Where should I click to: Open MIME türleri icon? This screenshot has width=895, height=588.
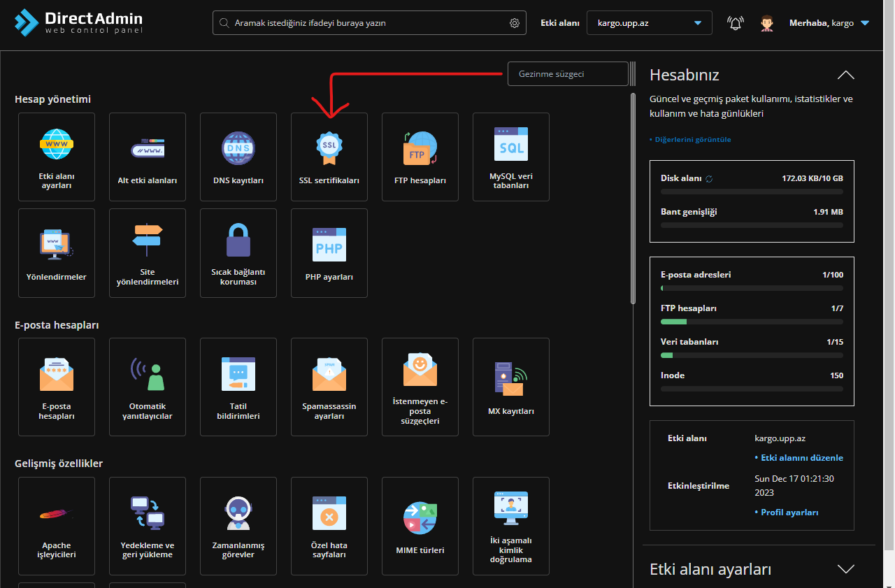[x=420, y=519]
